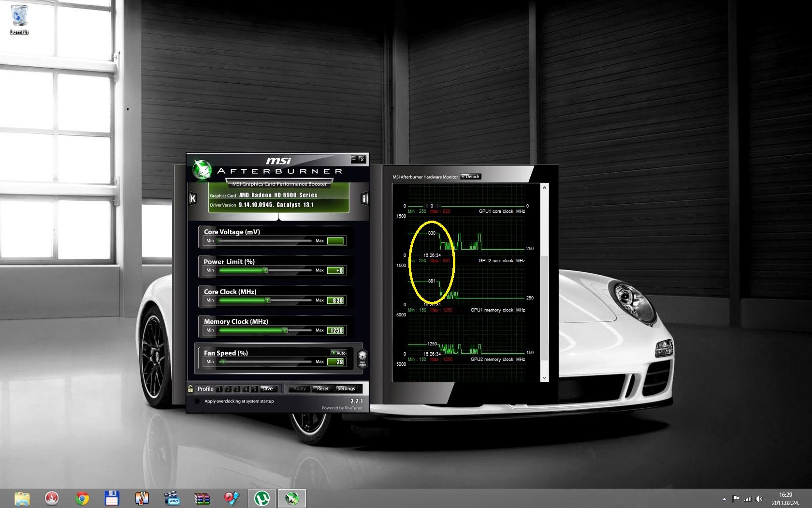812x508 pixels.
Task: Open the fan User Define gear button
Action: click(x=362, y=359)
